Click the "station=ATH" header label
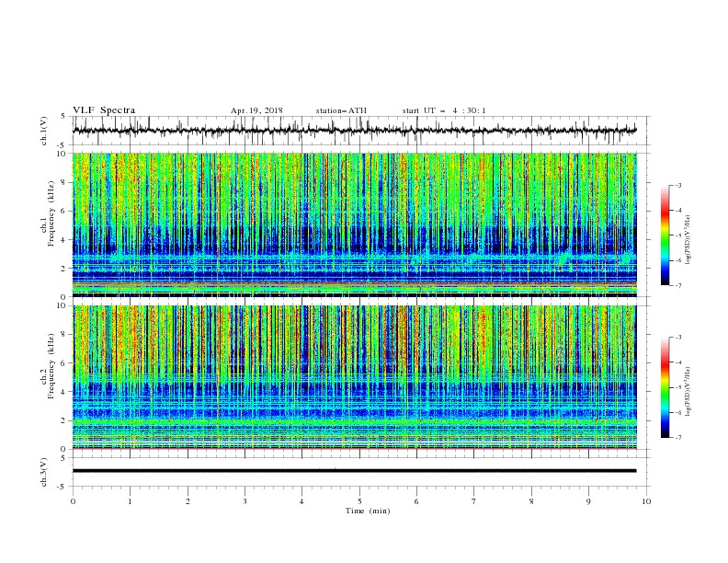The image size is (728, 563). click(x=341, y=110)
